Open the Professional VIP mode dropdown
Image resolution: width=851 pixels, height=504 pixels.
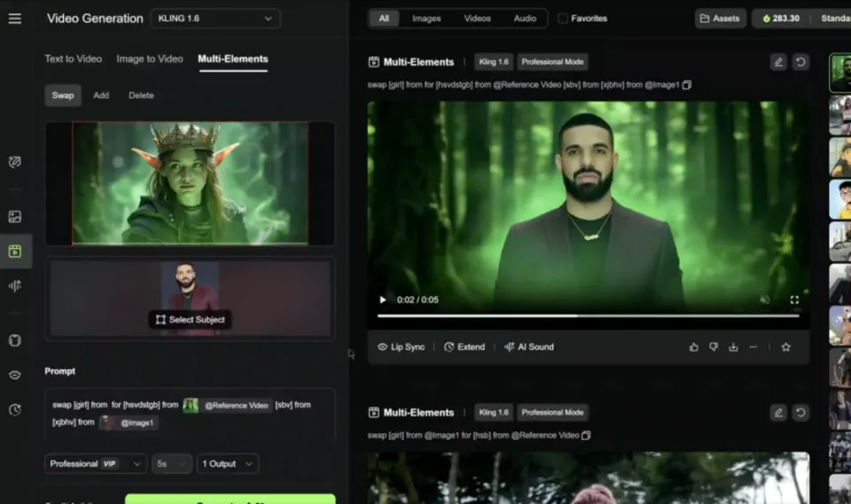point(96,464)
